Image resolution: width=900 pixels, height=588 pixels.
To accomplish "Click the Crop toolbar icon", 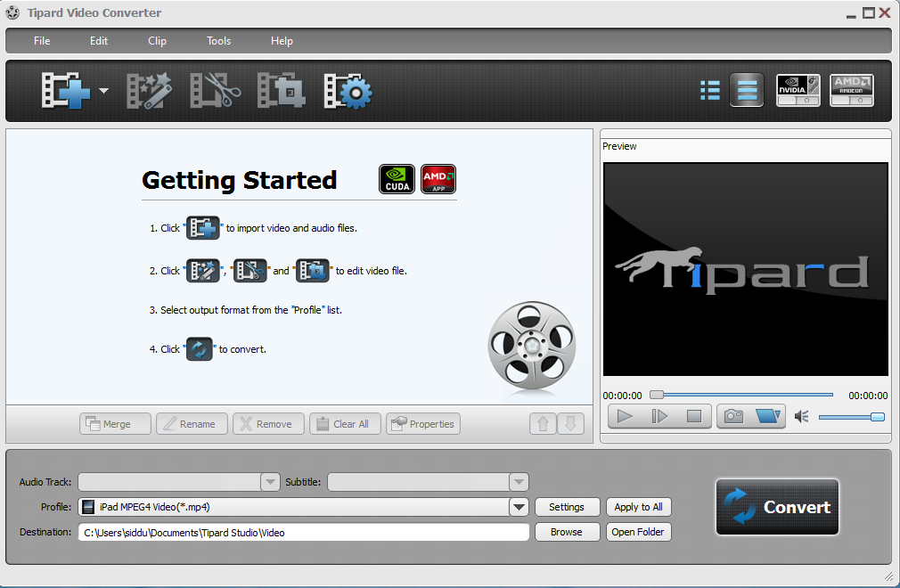I will coord(280,91).
